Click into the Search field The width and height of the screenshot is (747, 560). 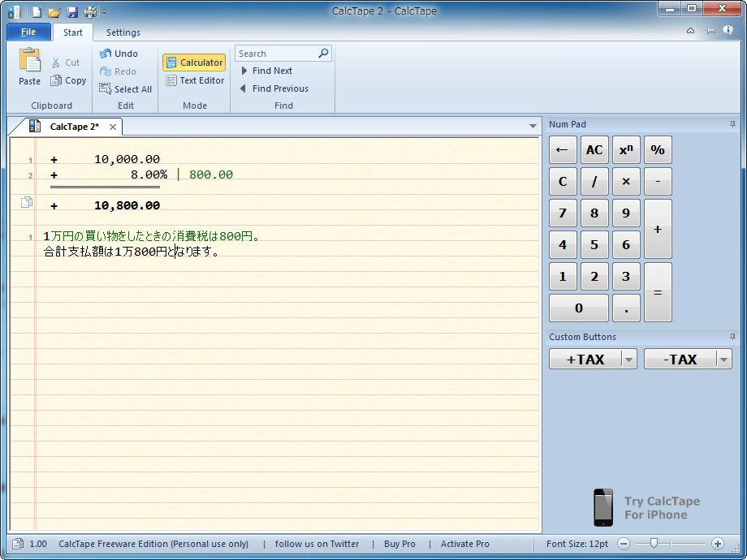tap(276, 54)
